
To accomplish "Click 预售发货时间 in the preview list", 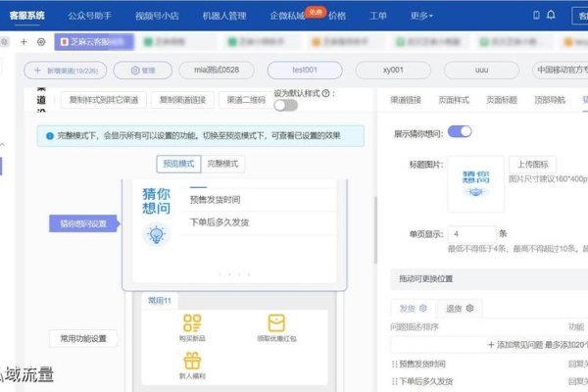I will click(215, 200).
